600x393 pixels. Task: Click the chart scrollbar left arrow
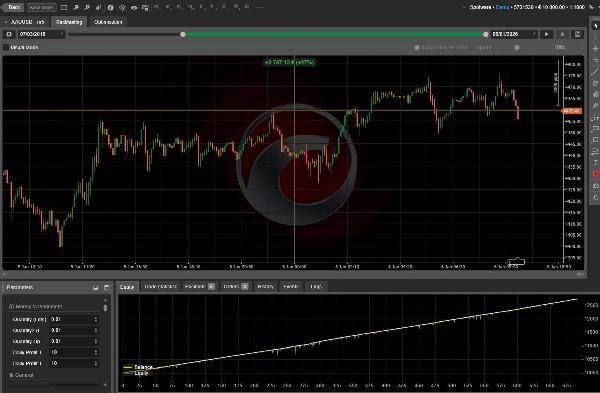[x=4, y=274]
